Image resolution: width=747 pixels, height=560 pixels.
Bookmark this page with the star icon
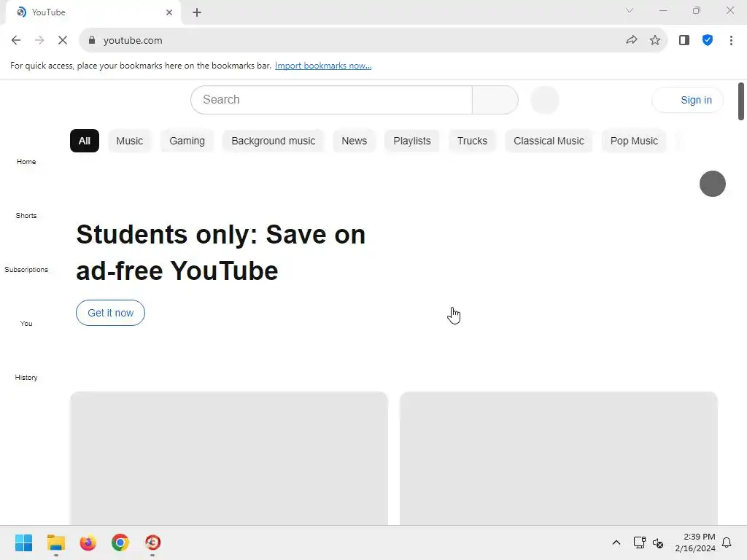tap(655, 41)
